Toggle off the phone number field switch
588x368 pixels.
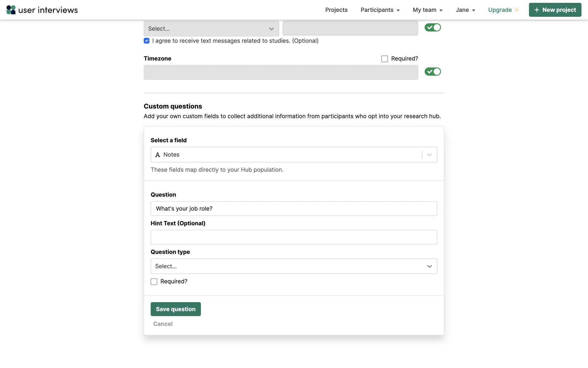[432, 28]
